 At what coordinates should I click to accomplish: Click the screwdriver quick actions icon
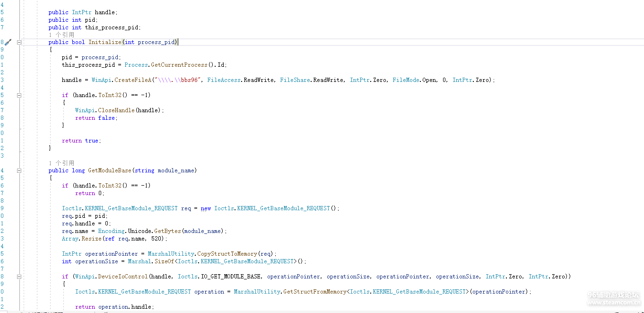(x=8, y=42)
